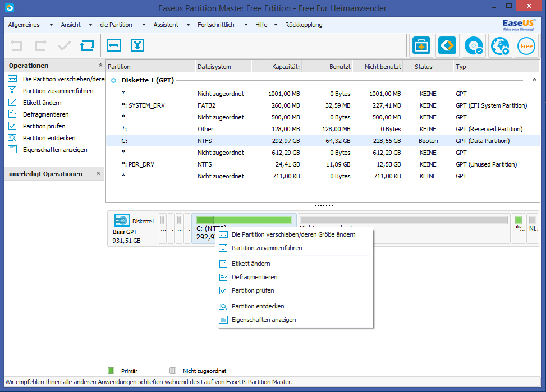Select the PBR_DRV NTFS partition row

tap(323, 164)
